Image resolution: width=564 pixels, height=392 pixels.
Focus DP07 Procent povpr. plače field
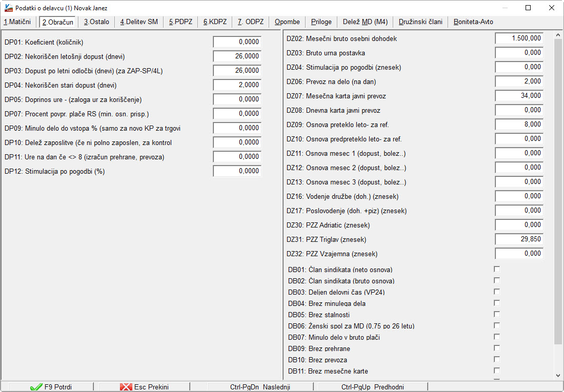click(x=237, y=114)
